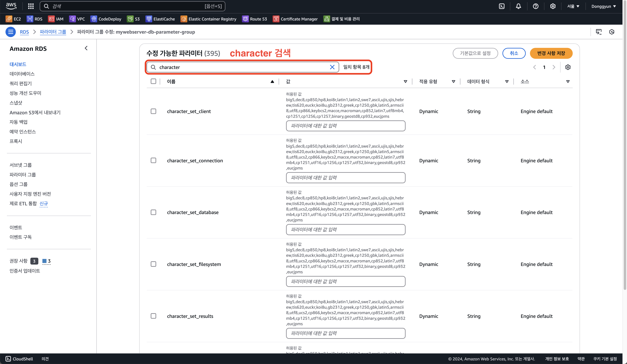Open 적용 유형 column filter arrow
Viewport: 627px width, 364px height.
tap(453, 82)
